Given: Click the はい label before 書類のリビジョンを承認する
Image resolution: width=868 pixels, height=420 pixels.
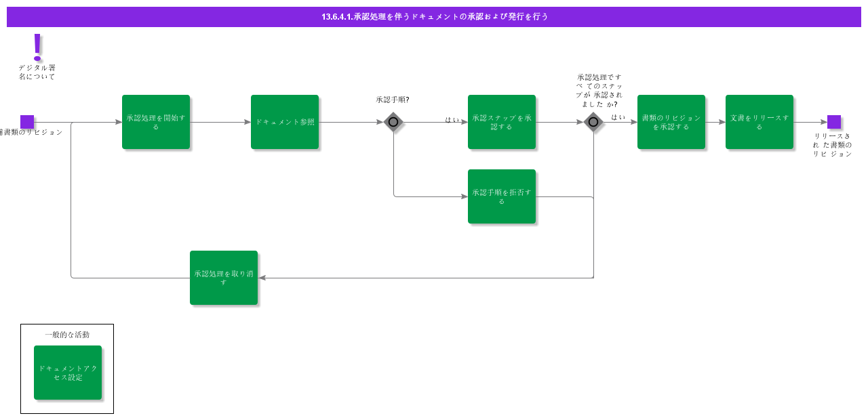Looking at the screenshot, I should coord(618,117).
